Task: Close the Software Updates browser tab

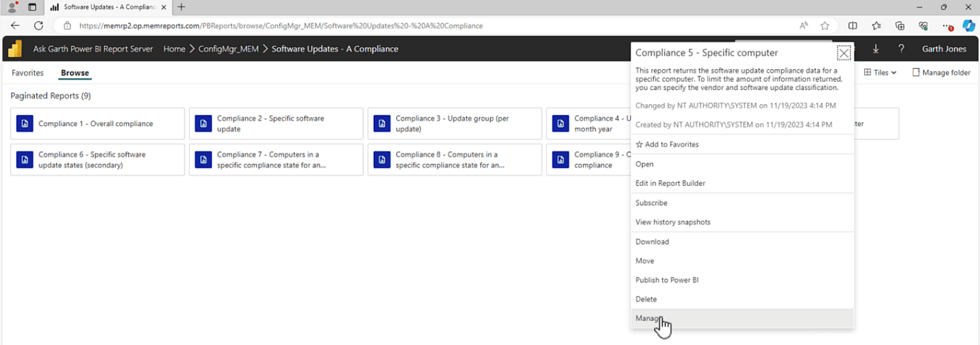Action: tap(163, 7)
